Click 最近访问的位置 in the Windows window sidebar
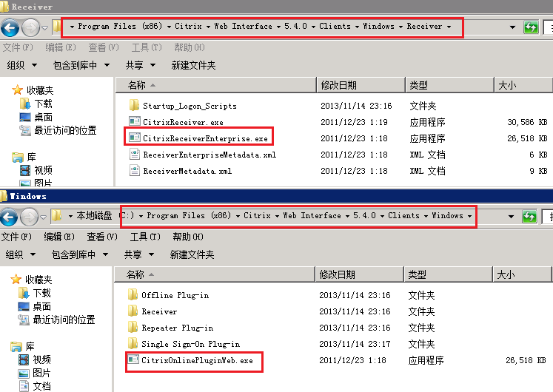Image resolution: width=553 pixels, height=392 pixels. 64,320
